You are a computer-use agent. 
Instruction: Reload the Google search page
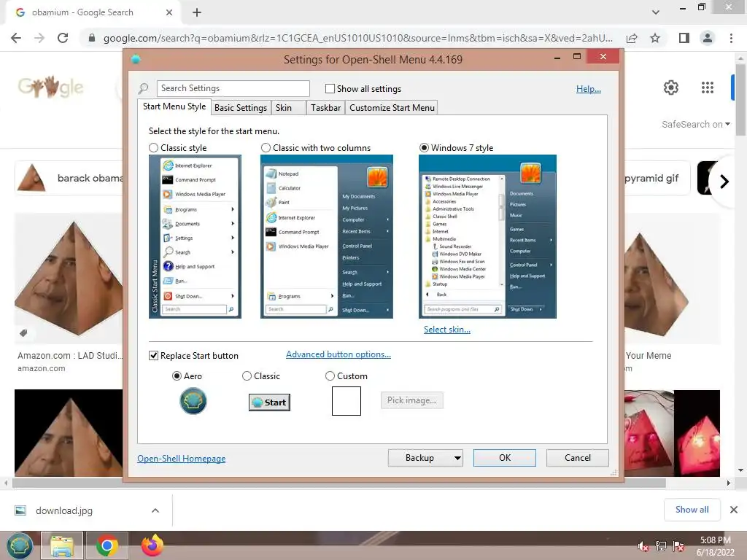(x=63, y=38)
